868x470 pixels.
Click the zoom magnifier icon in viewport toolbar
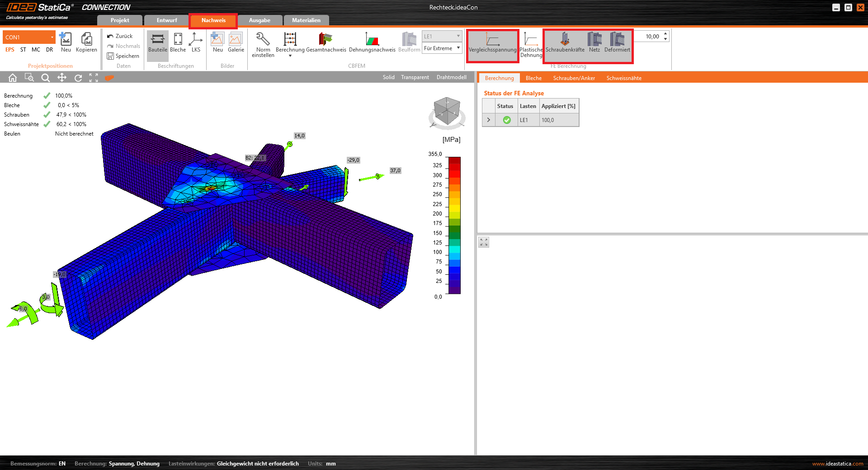[x=45, y=78]
